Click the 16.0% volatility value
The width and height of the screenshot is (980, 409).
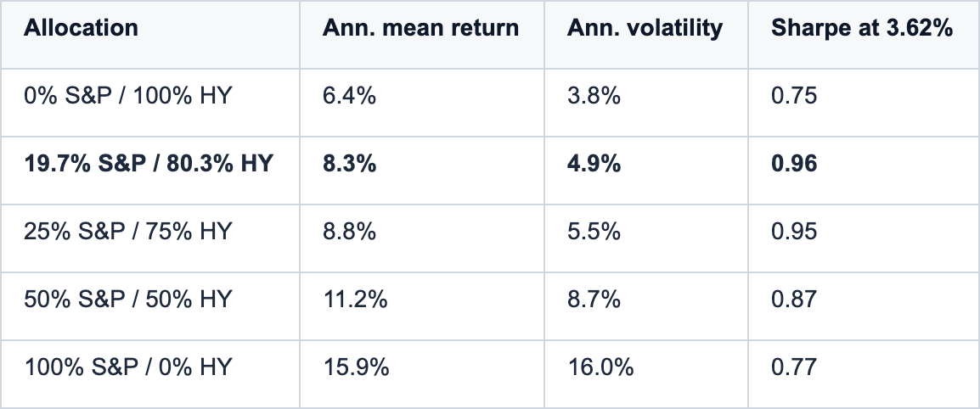[600, 367]
